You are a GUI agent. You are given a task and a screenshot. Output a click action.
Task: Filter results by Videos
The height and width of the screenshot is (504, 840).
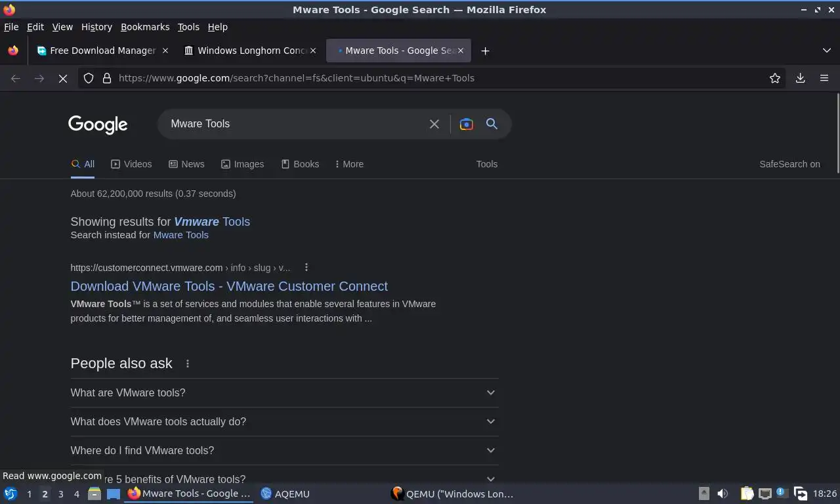(131, 164)
